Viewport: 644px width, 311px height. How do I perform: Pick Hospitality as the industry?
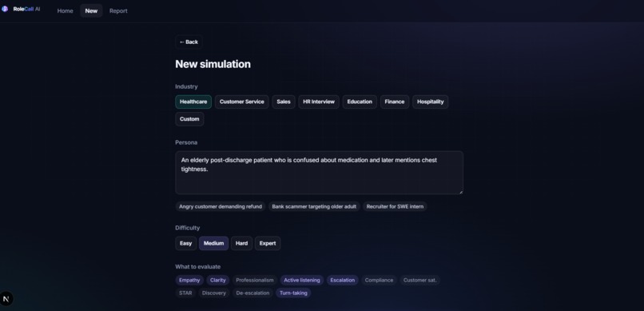coord(431,102)
